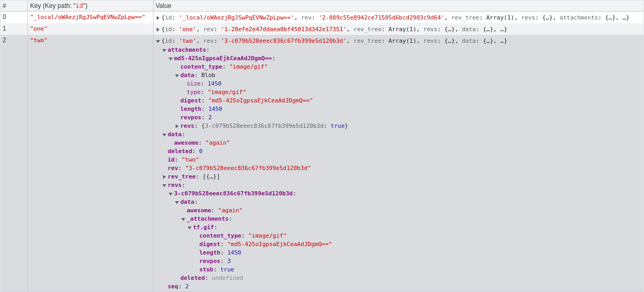The width and height of the screenshot is (644, 292).
Task: Expand revs {3-c079b528eeec836c67fb399e5d120b3d: true} node
Action: 177,126
